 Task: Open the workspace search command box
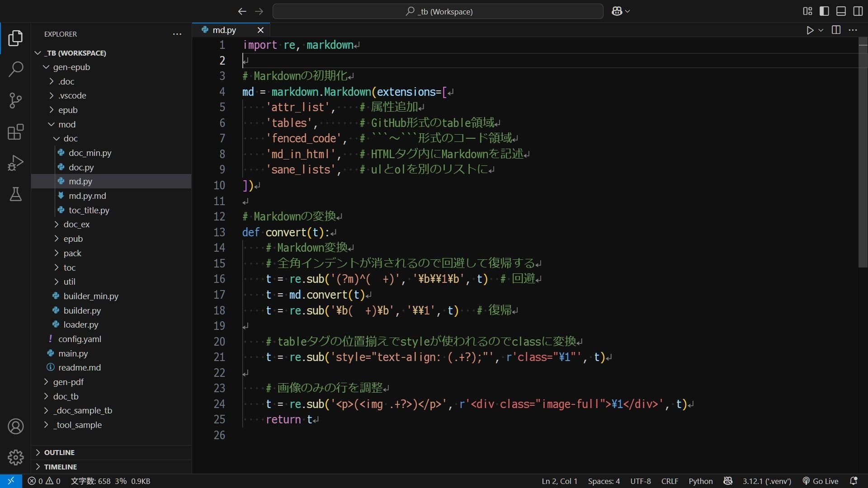(438, 11)
